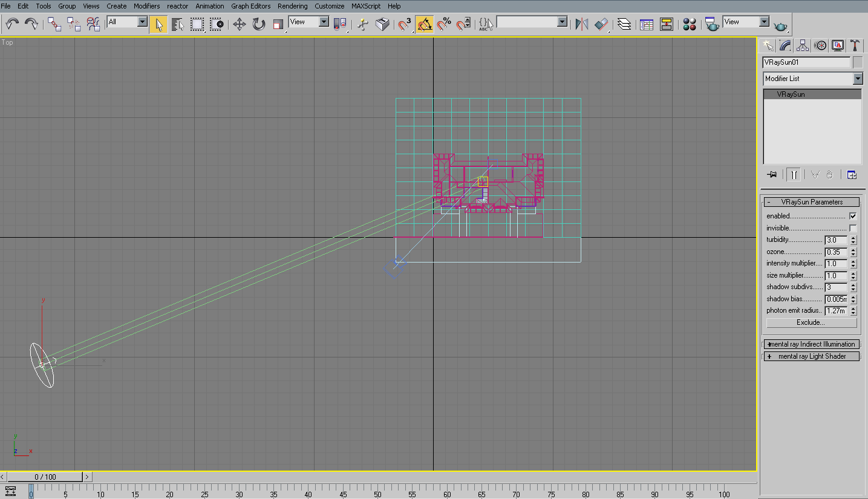Click the ozone spinner arrows
This screenshot has height=499, width=868.
coord(853,252)
